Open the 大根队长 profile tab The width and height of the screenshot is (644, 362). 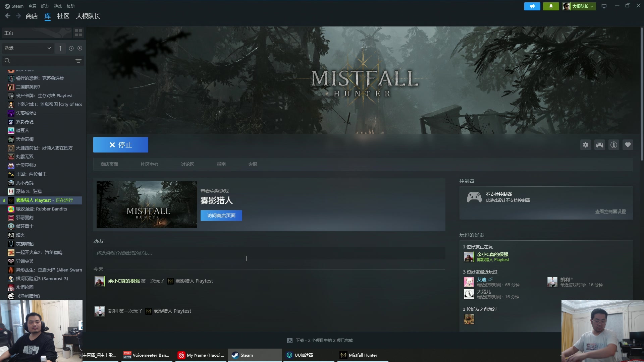[x=88, y=16]
